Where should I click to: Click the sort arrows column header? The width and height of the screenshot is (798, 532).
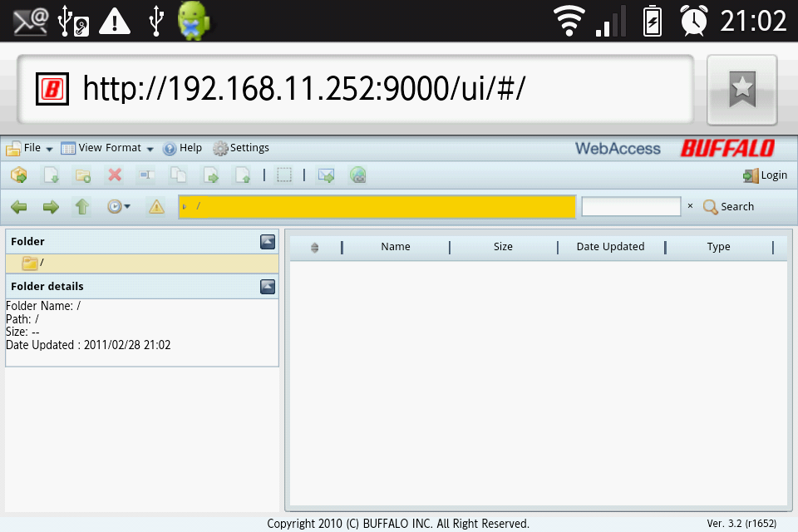click(x=314, y=248)
